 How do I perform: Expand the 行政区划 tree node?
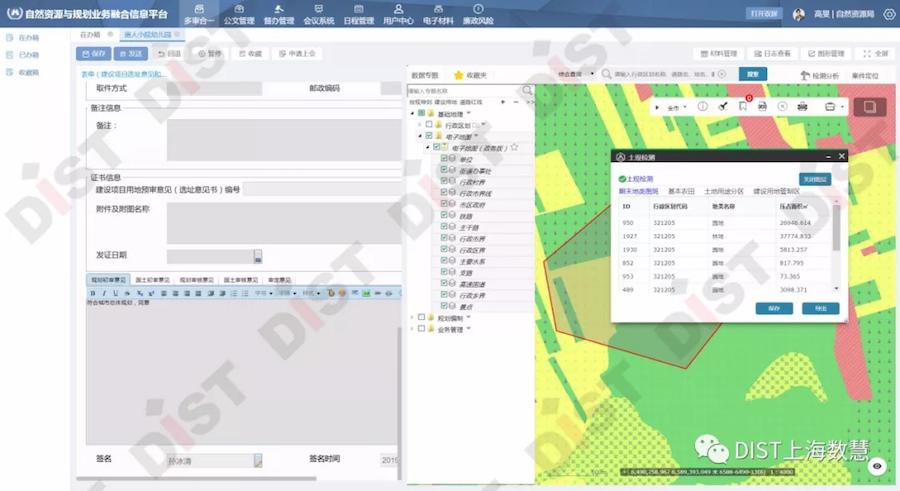coord(420,125)
